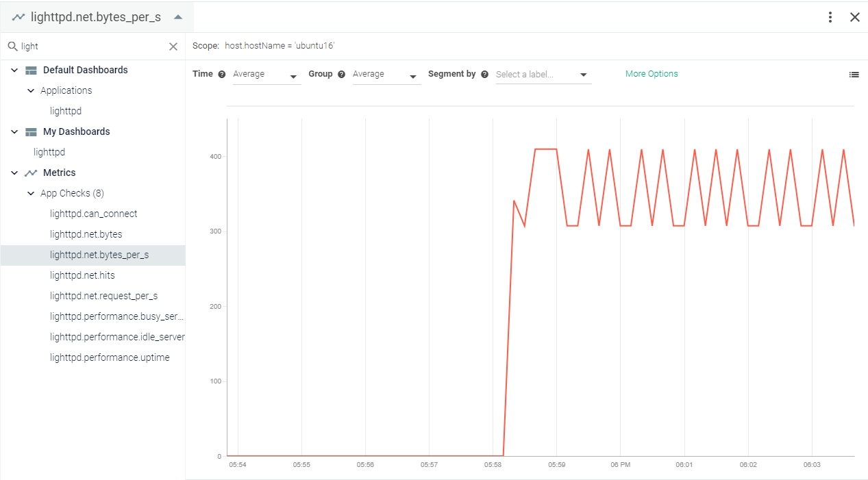Open the Segment by label dropdown
The width and height of the screenshot is (868, 480).
click(543, 75)
